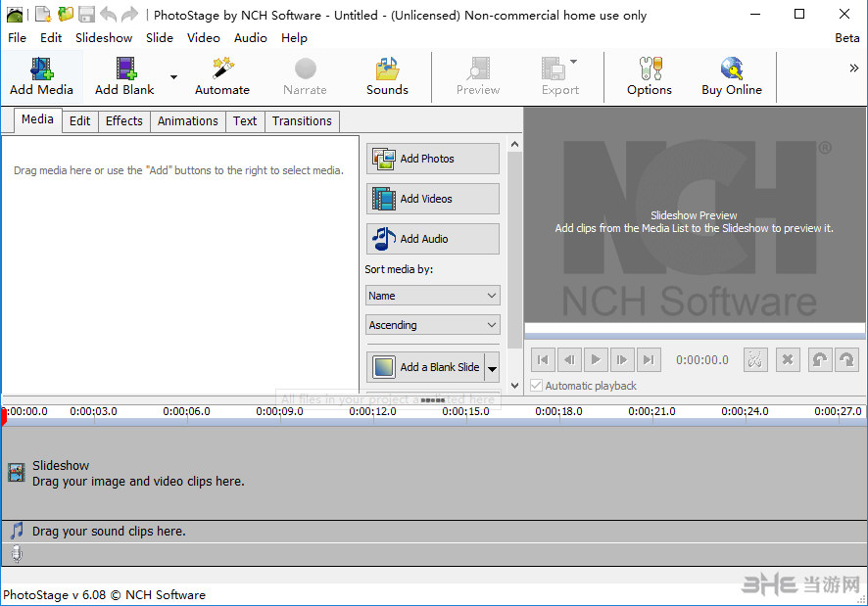Click the media panel scrollbar thumb
The width and height of the screenshot is (868, 606).
(x=514, y=251)
